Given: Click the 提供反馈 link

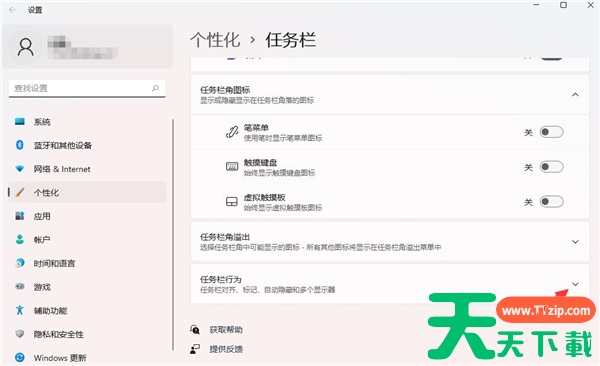Looking at the screenshot, I should (226, 349).
